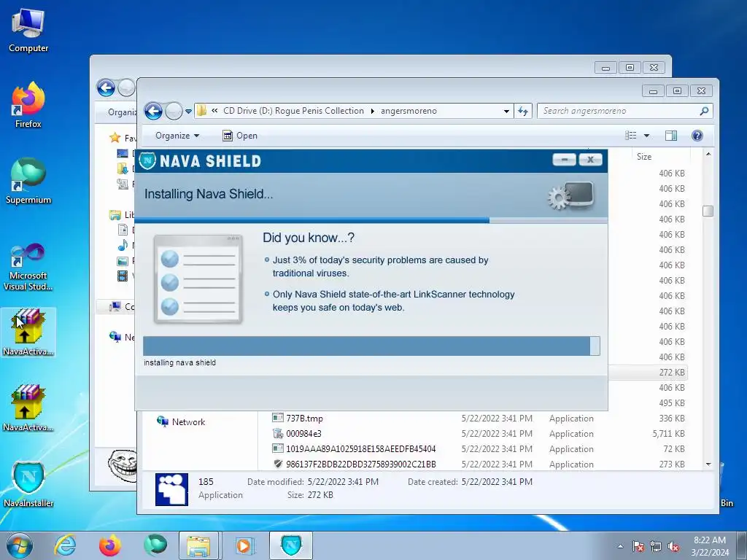
Task: Click the network tray icon
Action: point(656,546)
